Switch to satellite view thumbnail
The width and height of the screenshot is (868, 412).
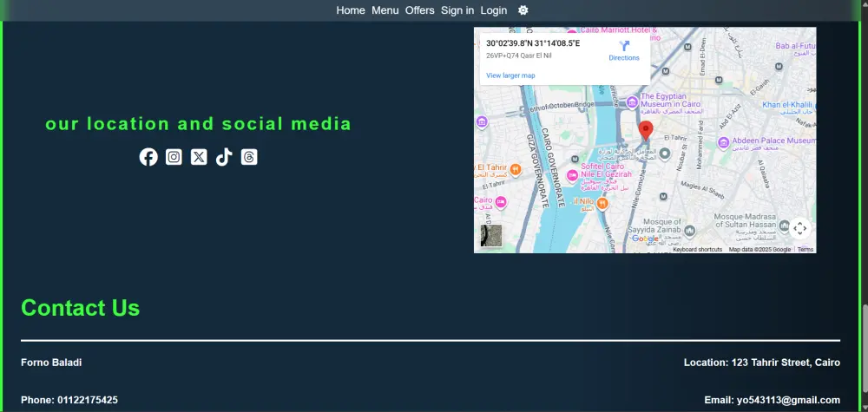click(491, 236)
